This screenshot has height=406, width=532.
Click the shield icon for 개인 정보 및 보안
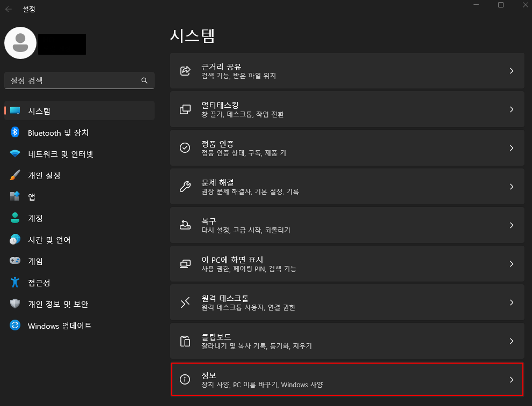click(15, 304)
